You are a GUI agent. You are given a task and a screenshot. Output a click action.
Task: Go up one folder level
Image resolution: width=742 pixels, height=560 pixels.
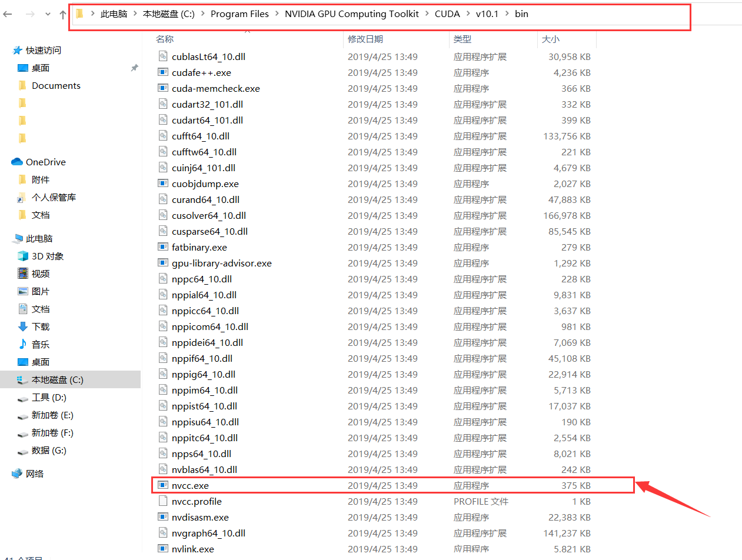63,14
